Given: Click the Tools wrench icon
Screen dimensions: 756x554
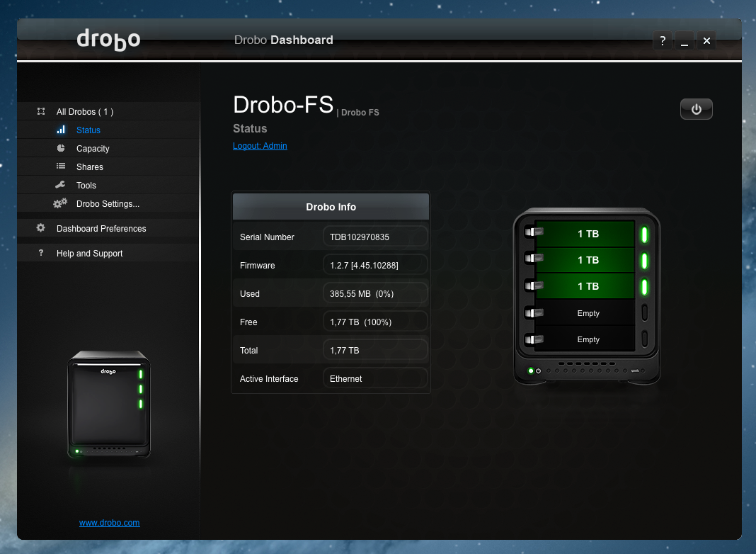Looking at the screenshot, I should (60, 185).
